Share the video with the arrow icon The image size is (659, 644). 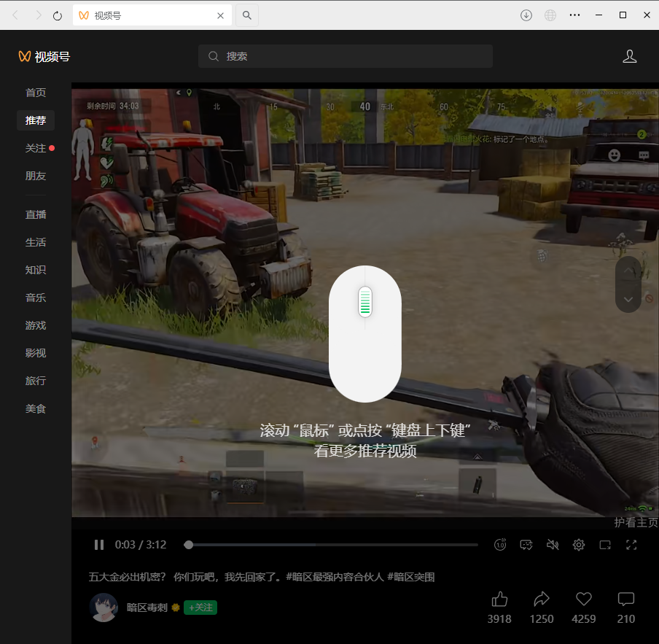(542, 599)
